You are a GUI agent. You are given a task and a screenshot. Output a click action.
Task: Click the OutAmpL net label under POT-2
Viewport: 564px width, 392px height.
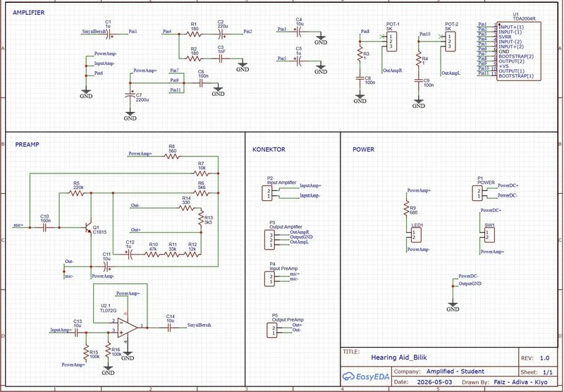click(451, 73)
